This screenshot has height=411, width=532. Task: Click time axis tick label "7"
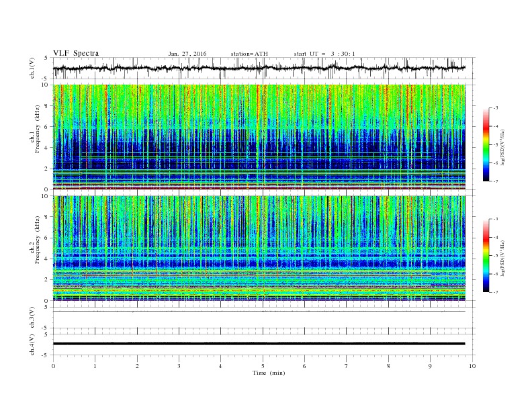[x=347, y=366]
